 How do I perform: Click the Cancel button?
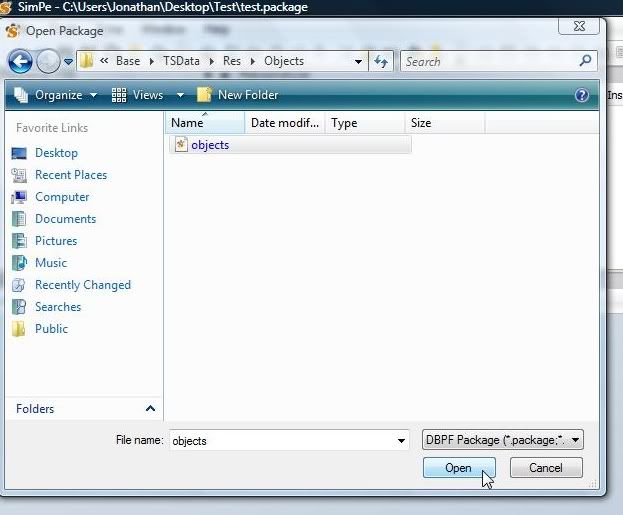click(546, 468)
